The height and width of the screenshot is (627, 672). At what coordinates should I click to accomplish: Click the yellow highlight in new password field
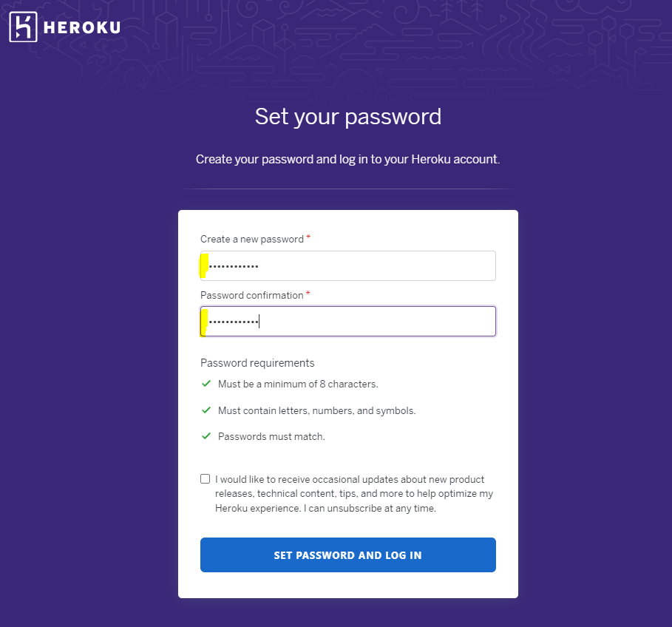204,265
